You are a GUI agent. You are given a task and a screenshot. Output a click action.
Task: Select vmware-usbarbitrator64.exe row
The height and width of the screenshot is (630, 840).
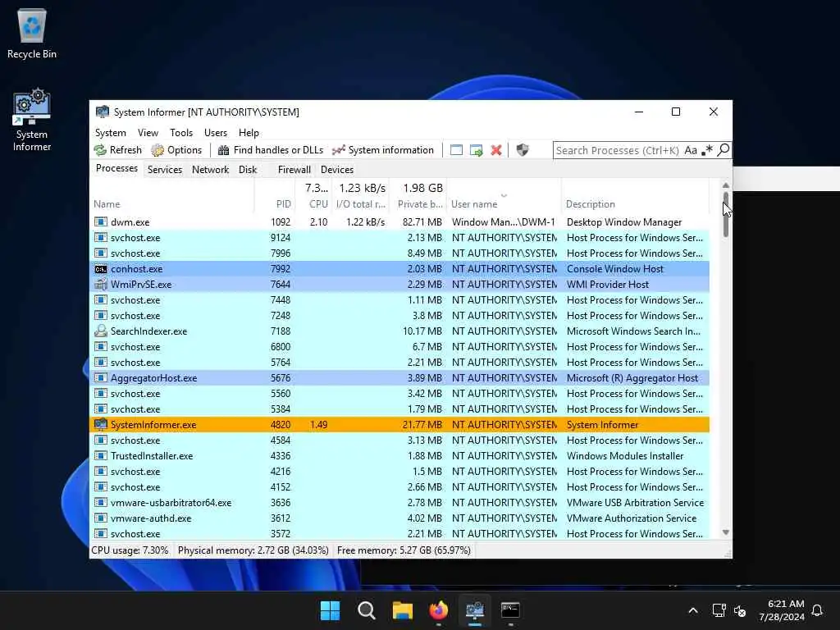399,503
